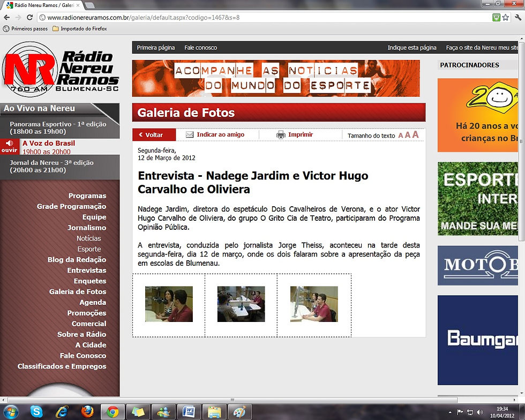
Task: Open Microsoft Word from the taskbar
Action: [x=189, y=411]
